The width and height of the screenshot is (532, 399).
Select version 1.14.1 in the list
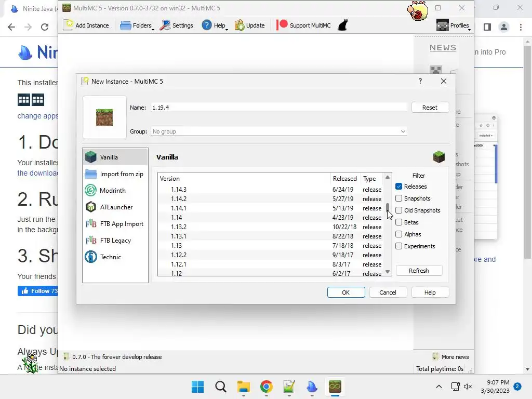pos(271,208)
